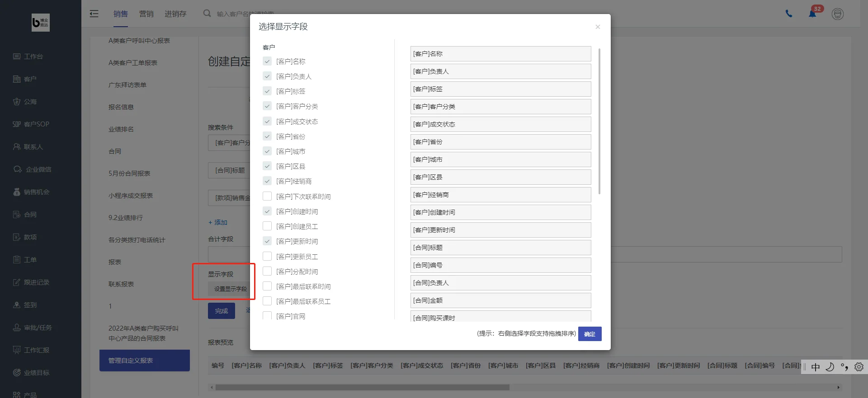The height and width of the screenshot is (398, 868).
Task: Select the [合同]金额 item in sorted list
Action: [x=500, y=300]
